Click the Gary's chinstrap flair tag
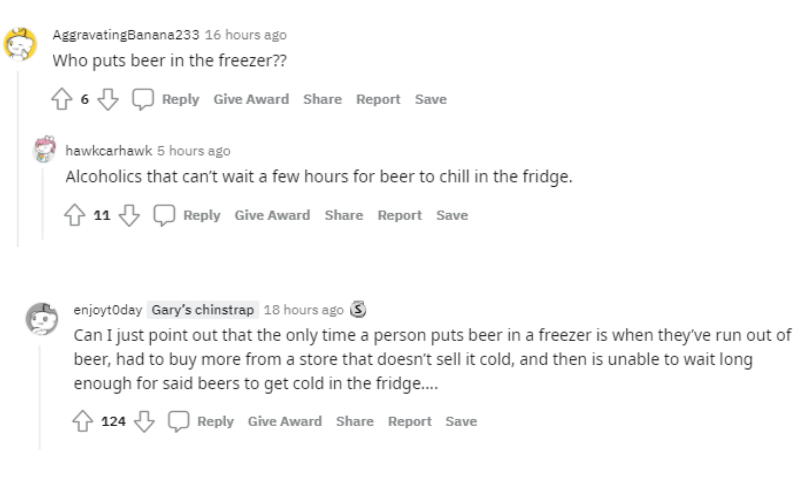This screenshot has height=500, width=800. [x=203, y=310]
